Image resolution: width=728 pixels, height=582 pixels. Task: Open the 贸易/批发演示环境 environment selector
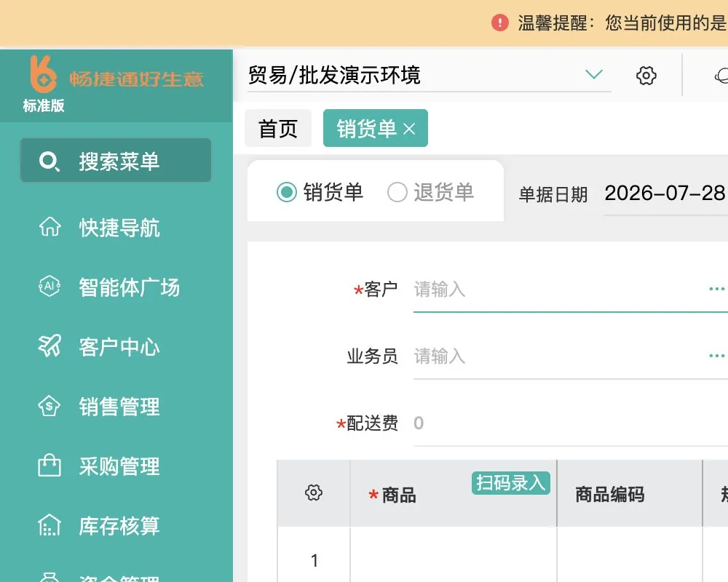tap(429, 75)
